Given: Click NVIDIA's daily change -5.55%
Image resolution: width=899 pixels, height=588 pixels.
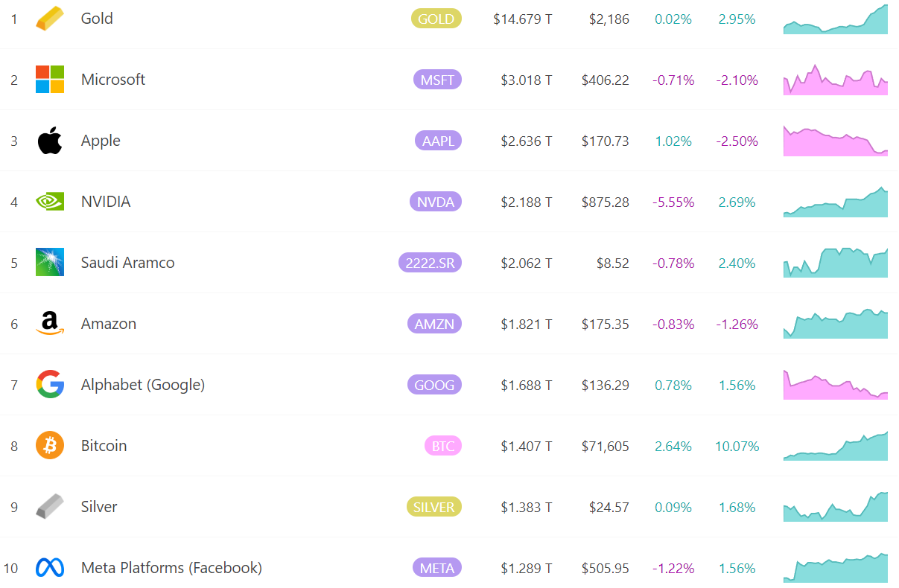Looking at the screenshot, I should [x=673, y=202].
